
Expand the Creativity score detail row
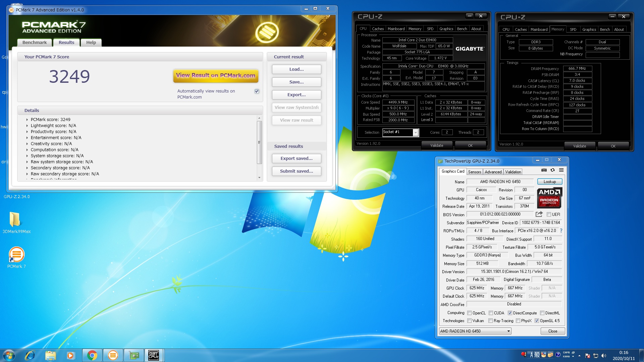[x=27, y=144]
